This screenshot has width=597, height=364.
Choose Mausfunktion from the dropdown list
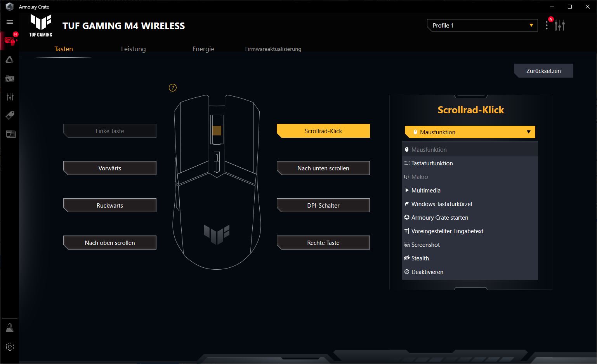(470, 149)
